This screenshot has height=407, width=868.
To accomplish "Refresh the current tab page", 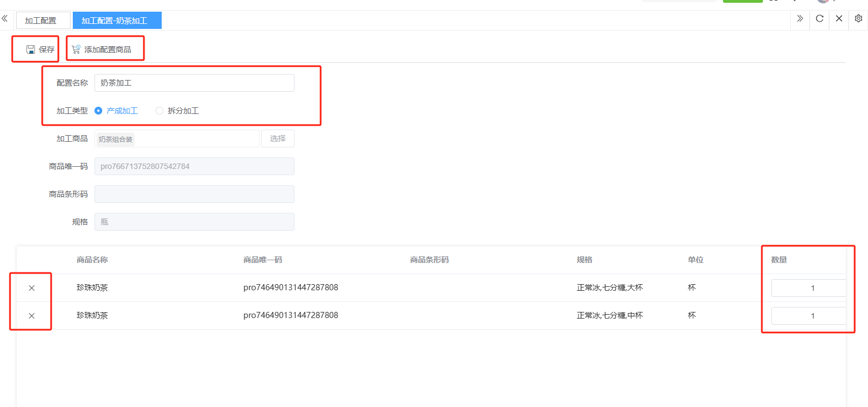I will point(819,18).
